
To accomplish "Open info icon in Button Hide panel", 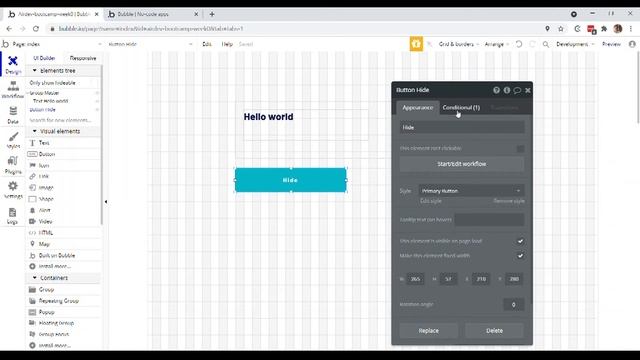I will [x=507, y=90].
